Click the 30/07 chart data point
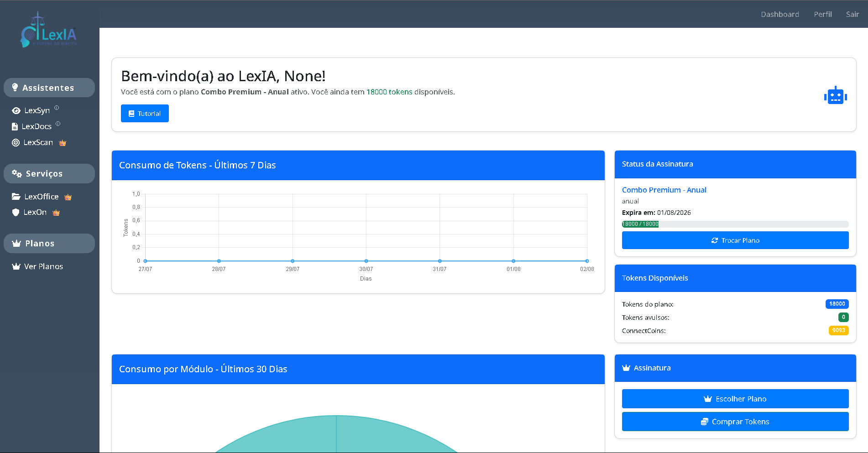Image resolution: width=868 pixels, height=453 pixels. tap(366, 261)
